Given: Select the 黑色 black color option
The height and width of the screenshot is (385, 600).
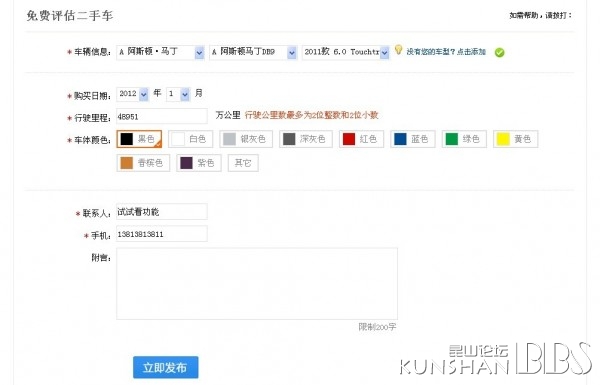Looking at the screenshot, I should coord(139,139).
